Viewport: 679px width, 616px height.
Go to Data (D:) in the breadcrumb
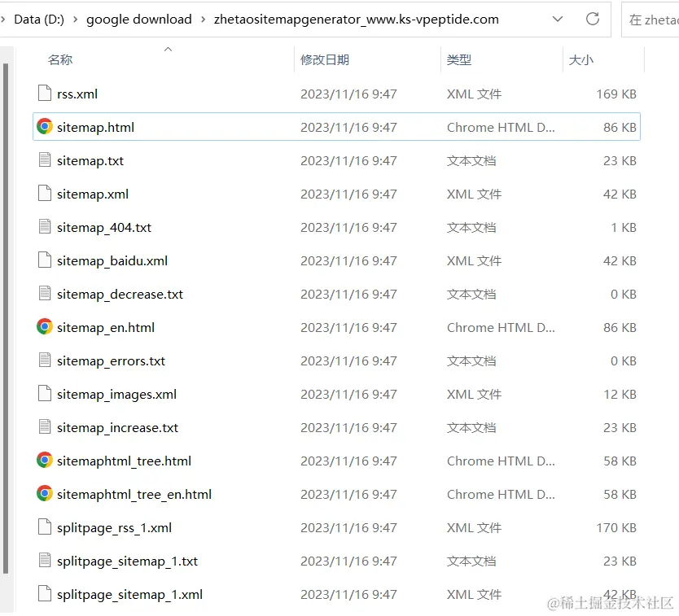click(x=39, y=20)
